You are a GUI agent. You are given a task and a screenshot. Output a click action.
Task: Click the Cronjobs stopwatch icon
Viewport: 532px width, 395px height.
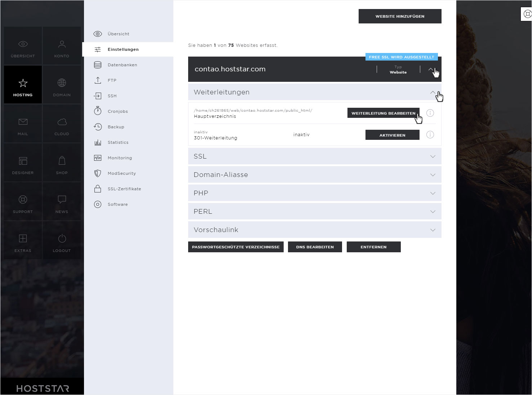(98, 111)
